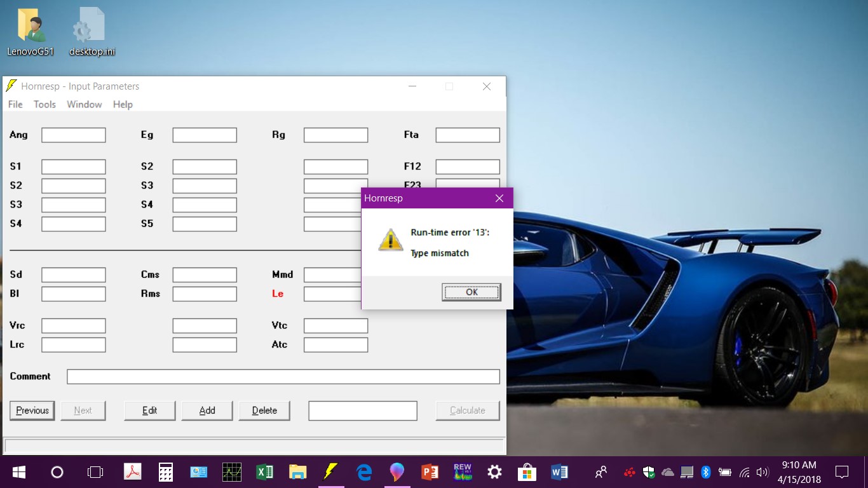
Task: Open Settings gear from the taskbar
Action: tap(494, 472)
